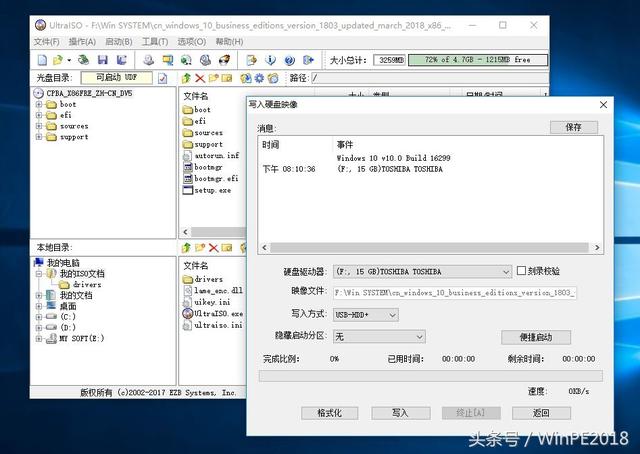Open the 工具(T) menu
Viewport: 640px width, 454px height.
tap(155, 42)
